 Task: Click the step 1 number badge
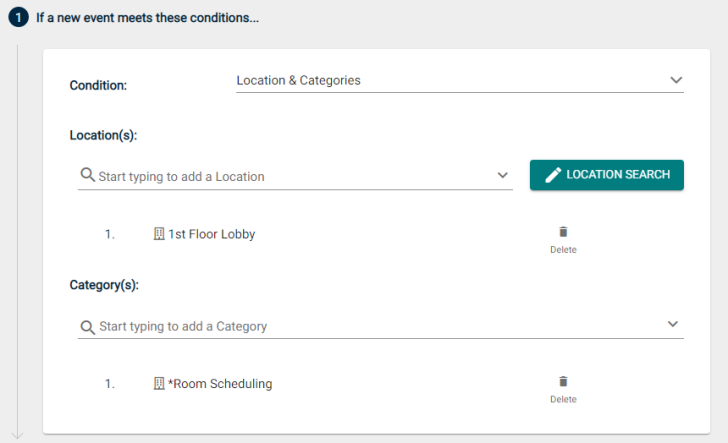tap(19, 17)
